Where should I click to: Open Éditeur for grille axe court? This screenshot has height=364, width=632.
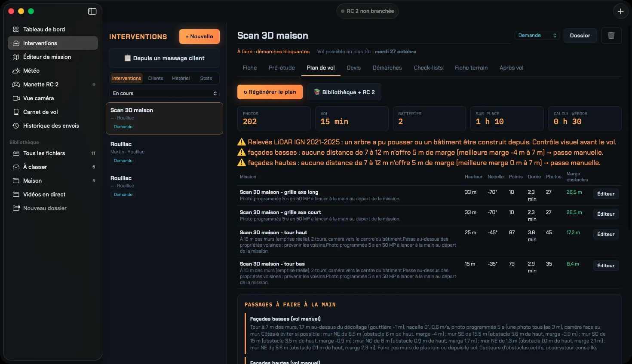(606, 214)
